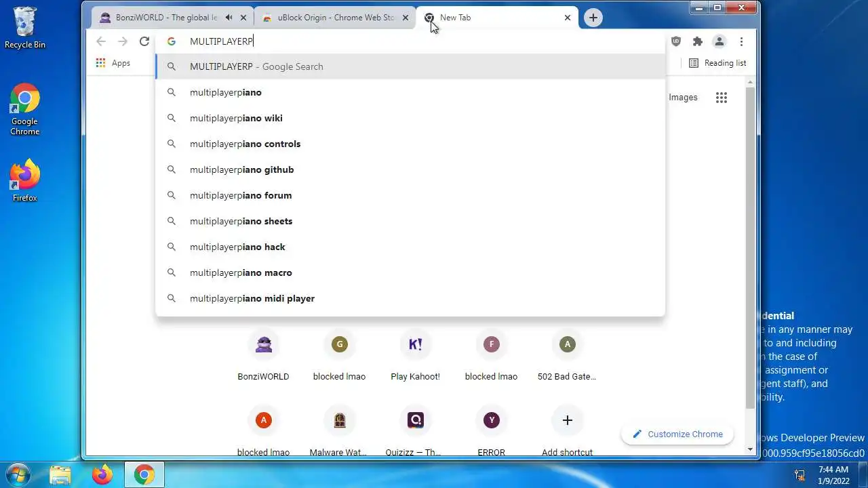868x488 pixels.
Task: Open the BonziWORLD shortcut tile
Action: pos(263,355)
